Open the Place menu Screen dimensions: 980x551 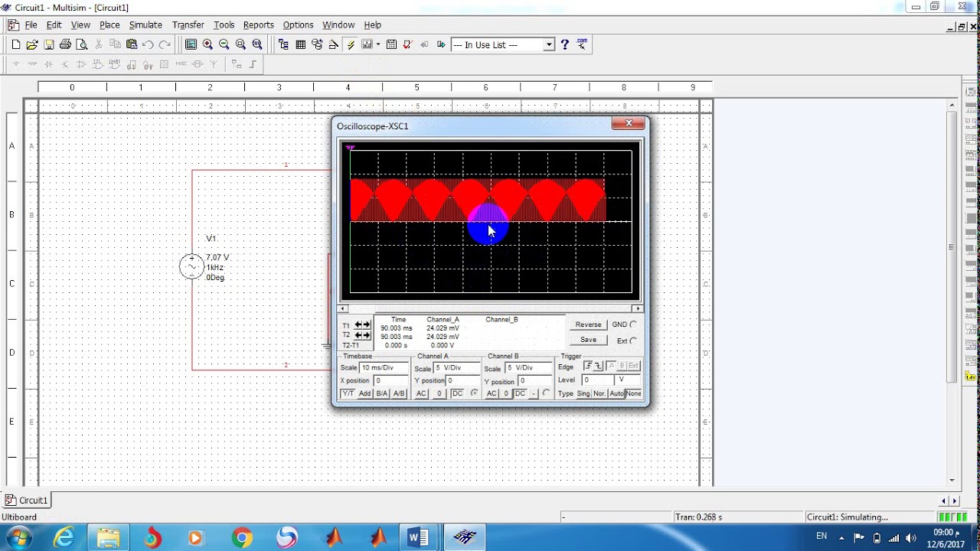pos(109,24)
